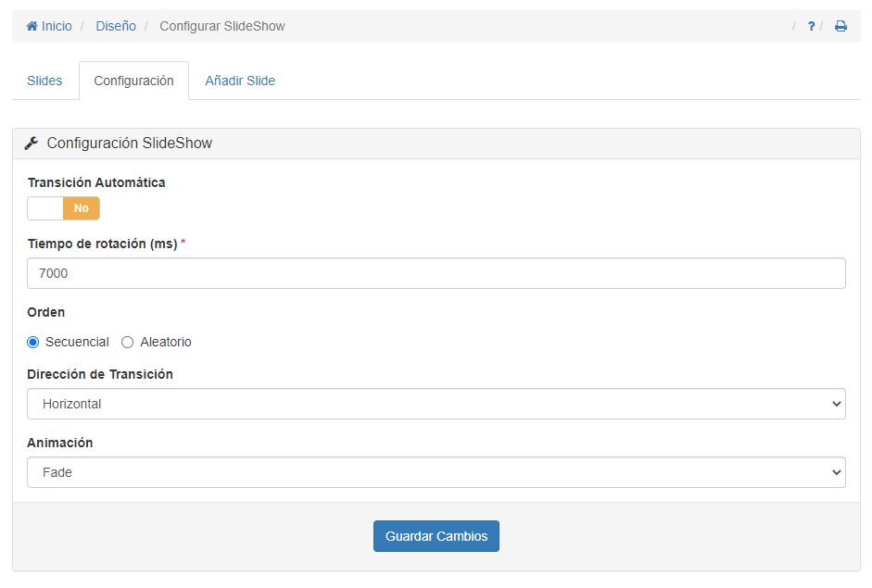
Task: Click the Guardar Cambios button
Action: (x=436, y=535)
